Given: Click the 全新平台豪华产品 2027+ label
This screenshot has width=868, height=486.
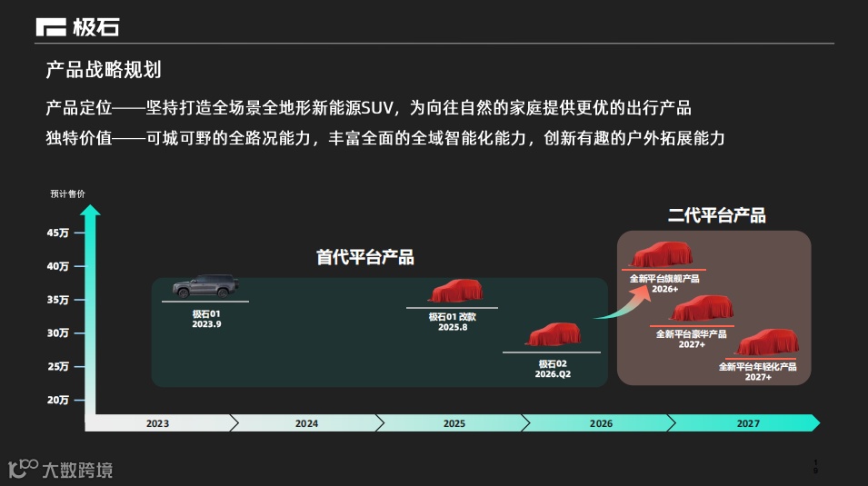Looking at the screenshot, I should point(692,340).
